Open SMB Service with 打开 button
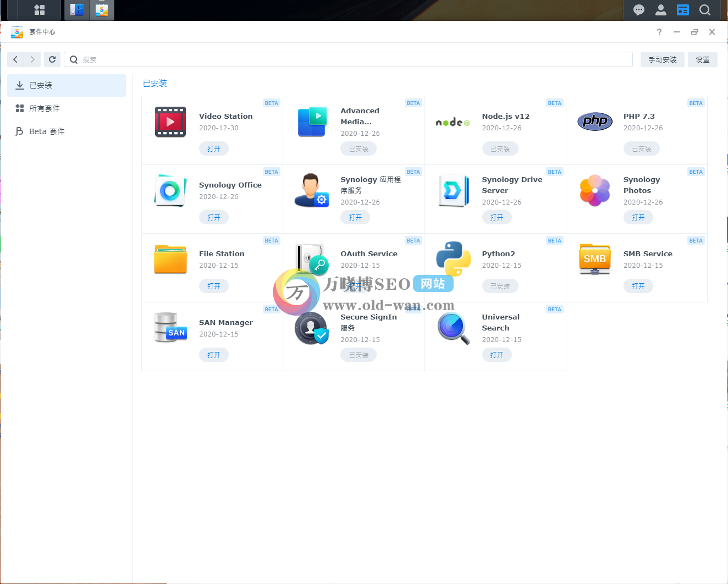The height and width of the screenshot is (584, 728). (x=638, y=286)
